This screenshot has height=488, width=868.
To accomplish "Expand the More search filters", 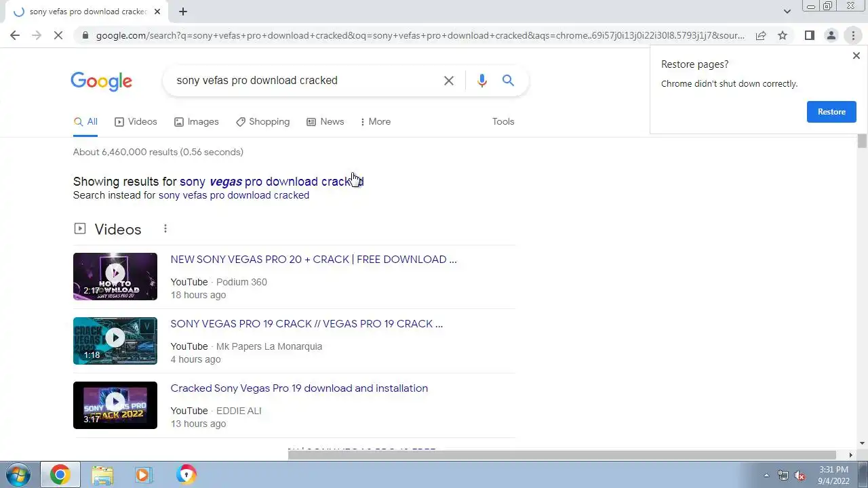I will 375,122.
